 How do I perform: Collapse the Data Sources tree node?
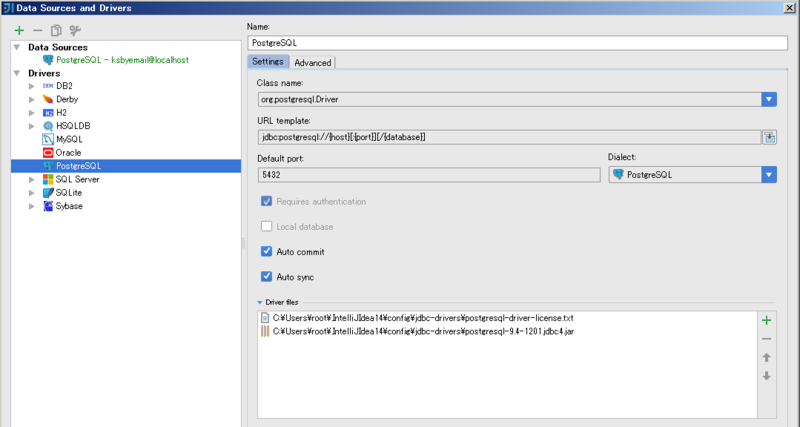point(17,47)
